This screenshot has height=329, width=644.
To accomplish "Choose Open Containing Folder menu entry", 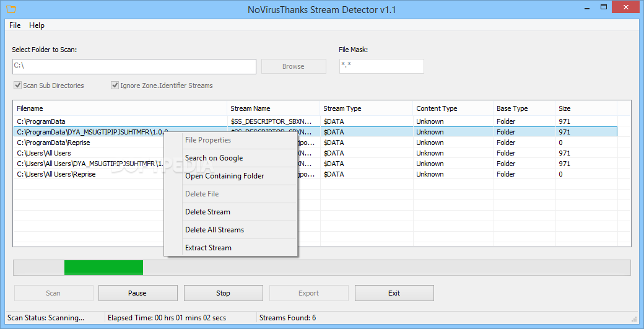I will pyautogui.click(x=230, y=176).
